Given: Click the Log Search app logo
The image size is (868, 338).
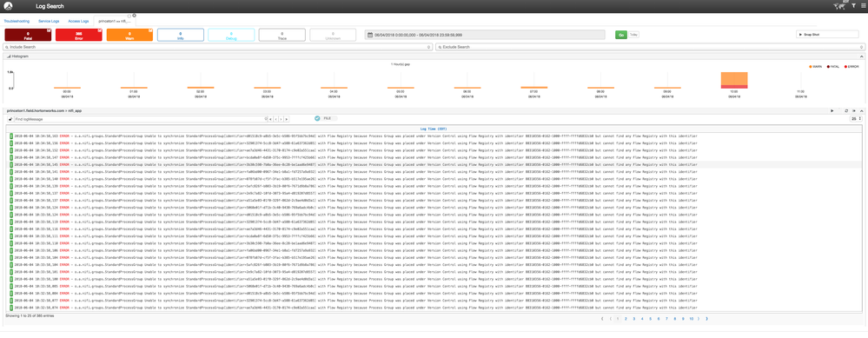Looking at the screenshot, I should (10, 6).
